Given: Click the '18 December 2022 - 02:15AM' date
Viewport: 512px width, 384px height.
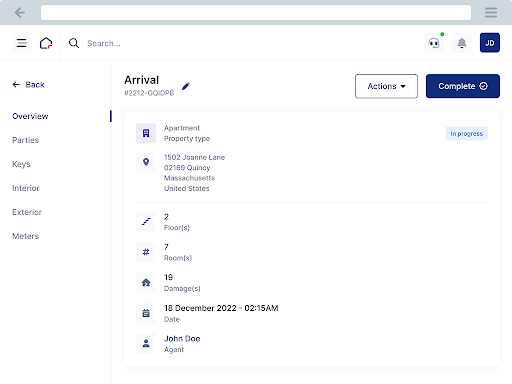Looking at the screenshot, I should (221, 308).
